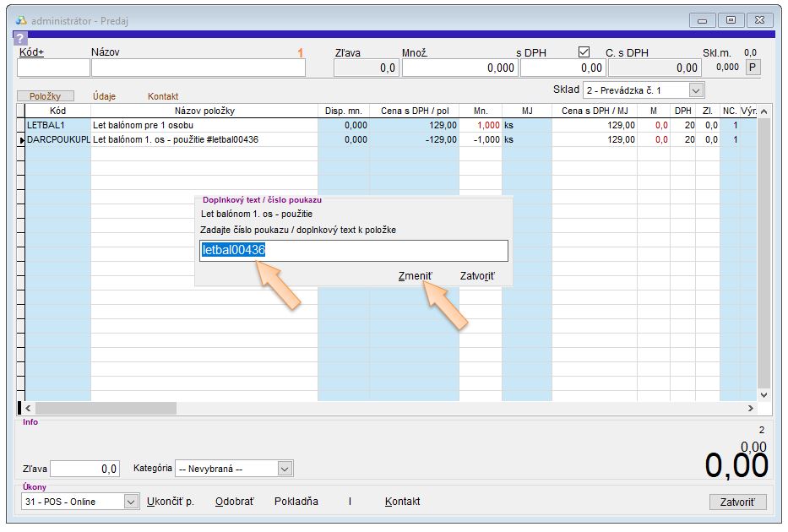Screen dimensions: 788x532
Task: Click Zatvoriť in the voucher dialog
Action: point(477,276)
